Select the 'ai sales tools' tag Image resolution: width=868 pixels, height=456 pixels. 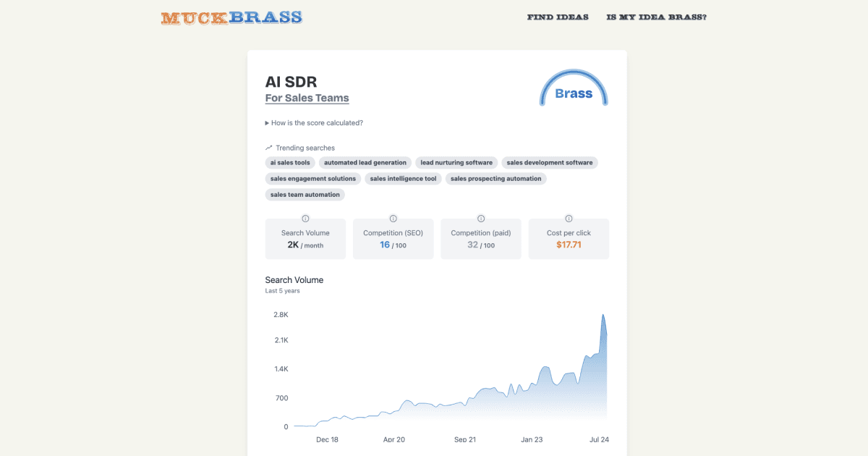(x=290, y=163)
